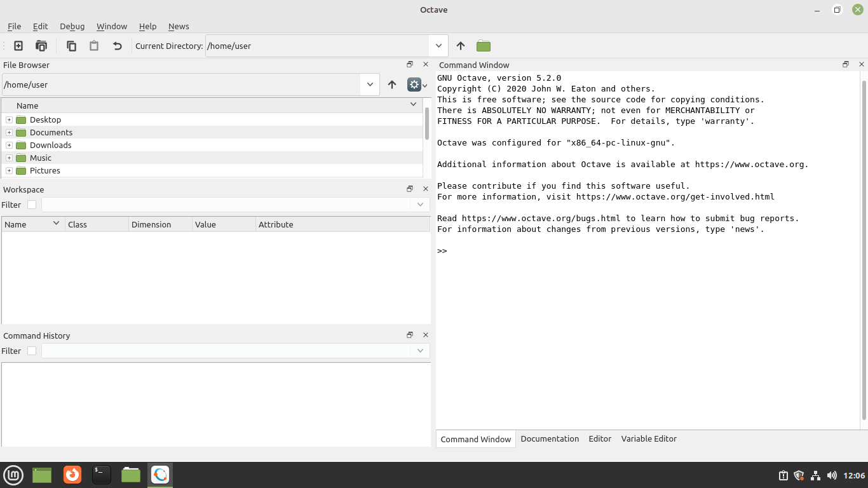868x488 pixels.
Task: Sort Workspace by Dimension column
Action: (x=160, y=224)
